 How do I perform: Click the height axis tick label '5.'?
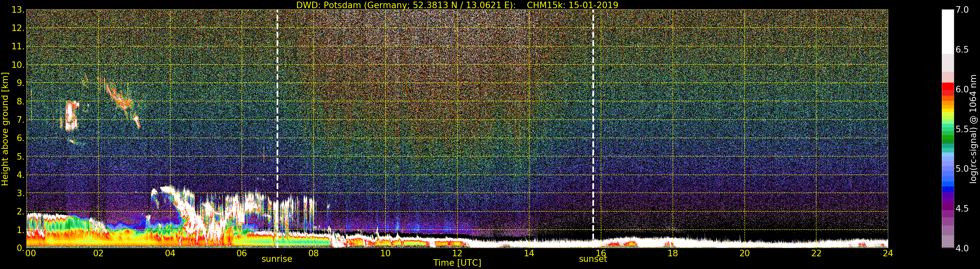click(x=20, y=156)
